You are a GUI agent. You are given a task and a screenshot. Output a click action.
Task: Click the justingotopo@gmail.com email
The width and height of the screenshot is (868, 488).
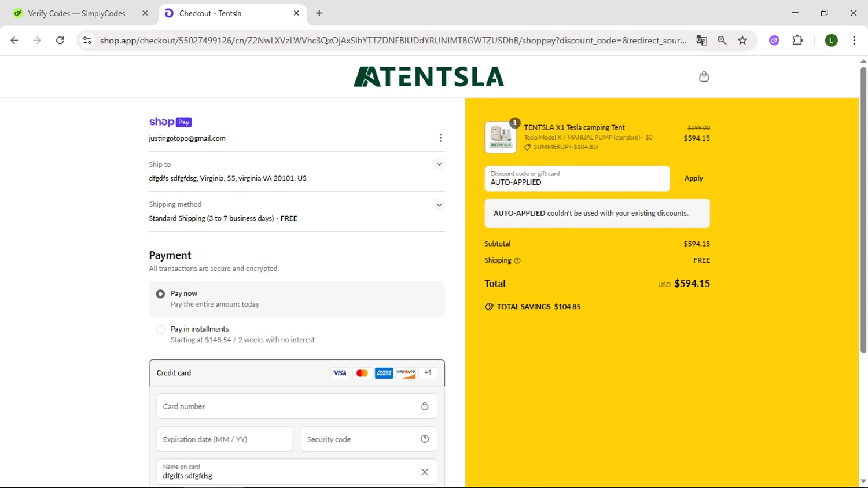pos(187,138)
